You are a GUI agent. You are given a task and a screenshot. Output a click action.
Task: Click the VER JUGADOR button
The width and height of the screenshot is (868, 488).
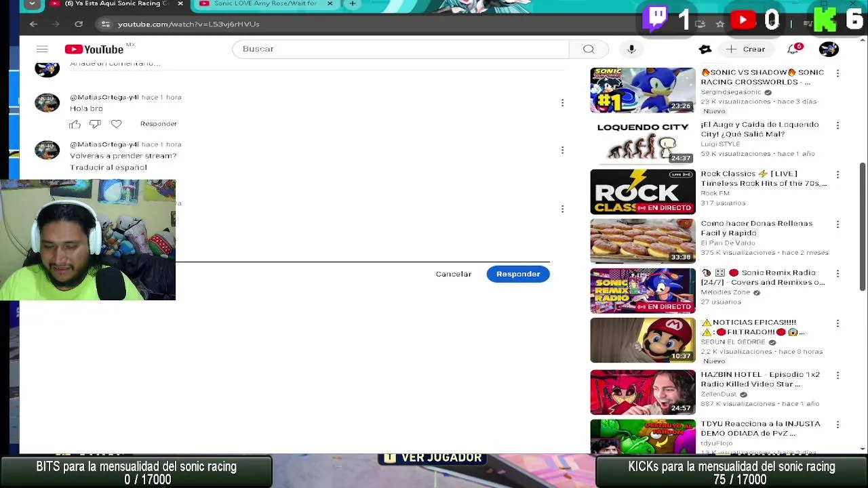pyautogui.click(x=433, y=458)
